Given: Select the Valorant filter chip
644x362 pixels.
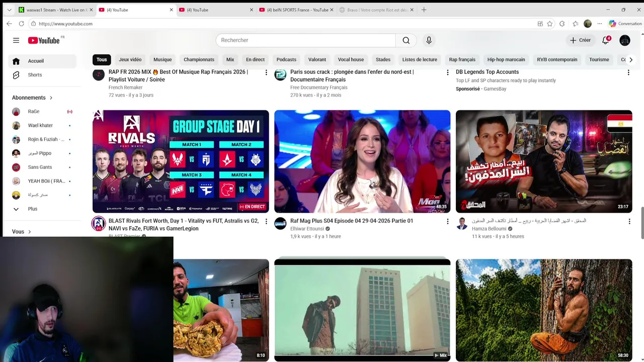Looking at the screenshot, I should [x=317, y=60].
